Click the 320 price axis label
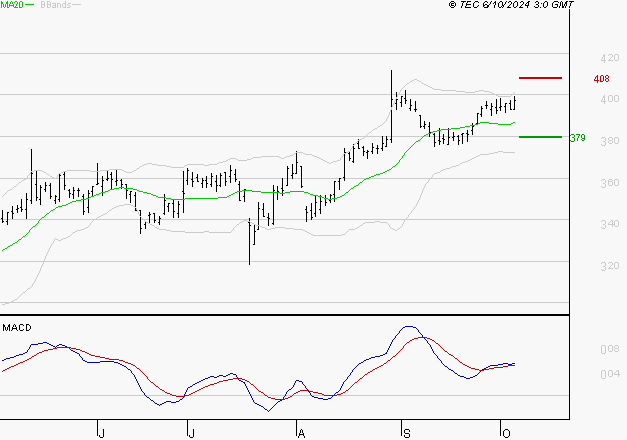This screenshot has height=440, width=627. (x=610, y=266)
